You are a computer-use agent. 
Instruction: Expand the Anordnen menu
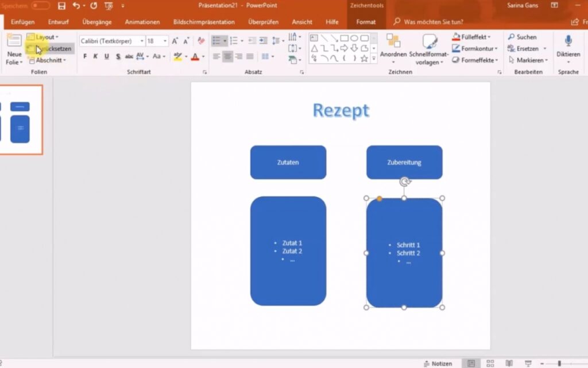393,48
